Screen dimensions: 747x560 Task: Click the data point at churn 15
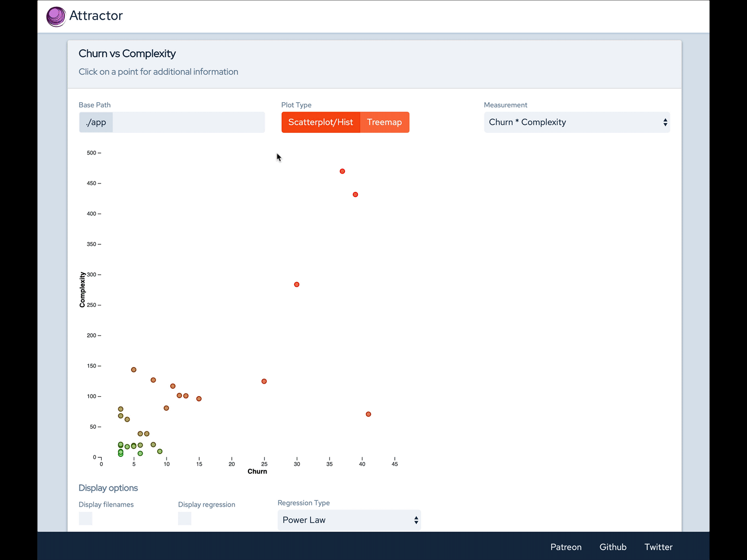199,399
